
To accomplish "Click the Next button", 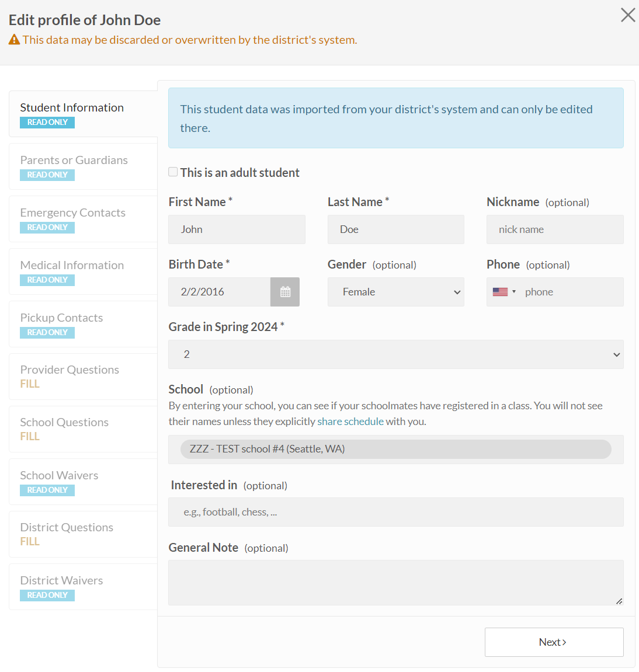I will (x=554, y=642).
